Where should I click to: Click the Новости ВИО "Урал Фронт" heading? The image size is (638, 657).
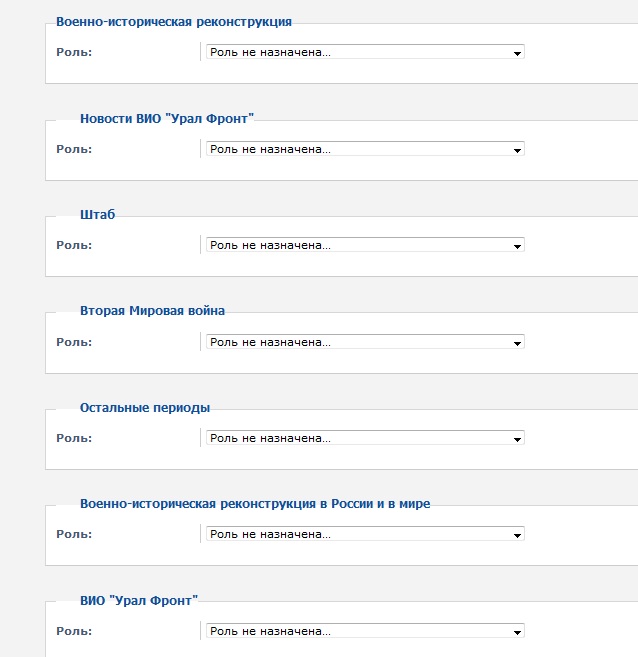click(x=167, y=118)
